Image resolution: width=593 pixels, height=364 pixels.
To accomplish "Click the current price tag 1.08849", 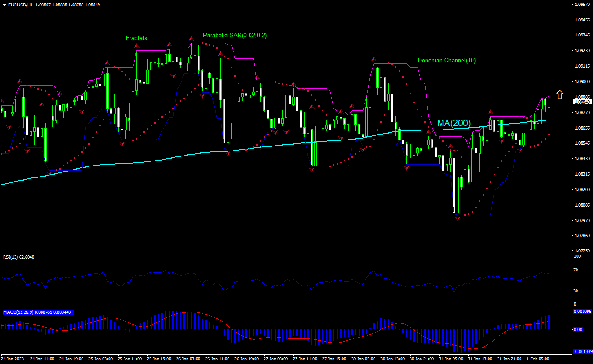I will (x=582, y=102).
